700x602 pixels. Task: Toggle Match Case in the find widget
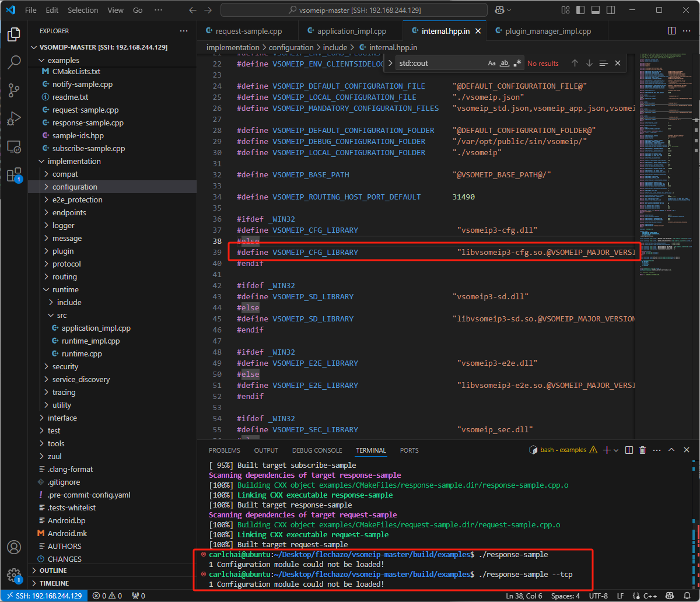[x=492, y=63]
